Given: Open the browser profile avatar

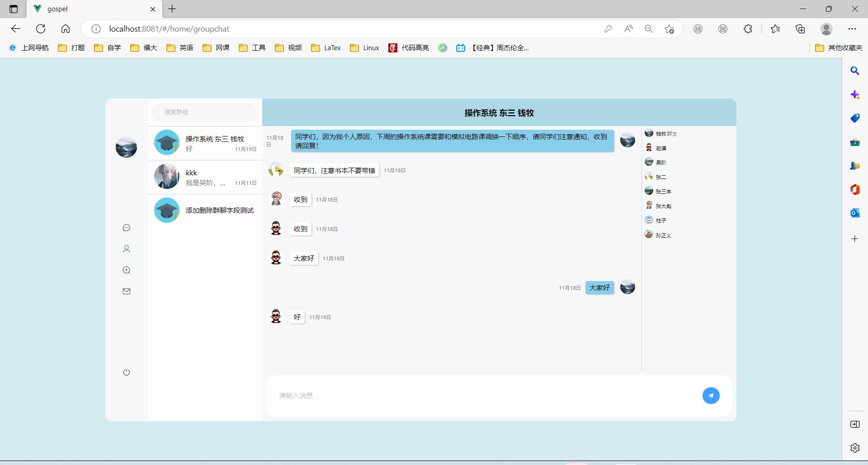Looking at the screenshot, I should (x=826, y=29).
